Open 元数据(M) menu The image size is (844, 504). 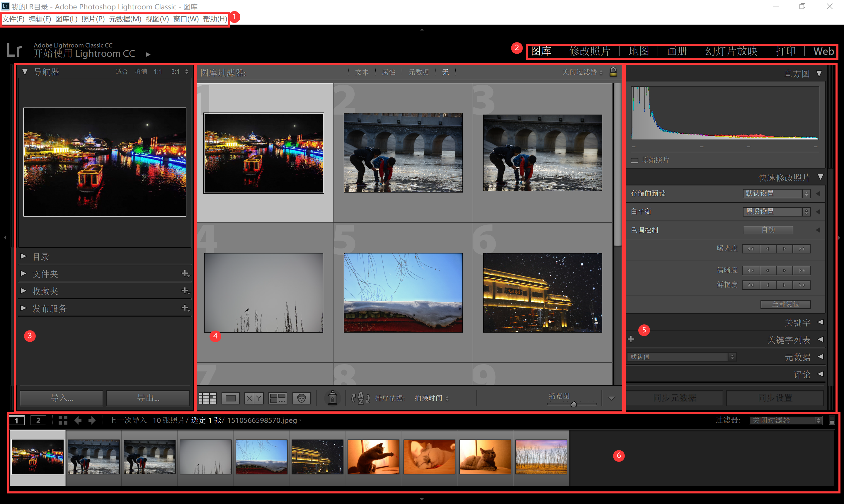(125, 19)
